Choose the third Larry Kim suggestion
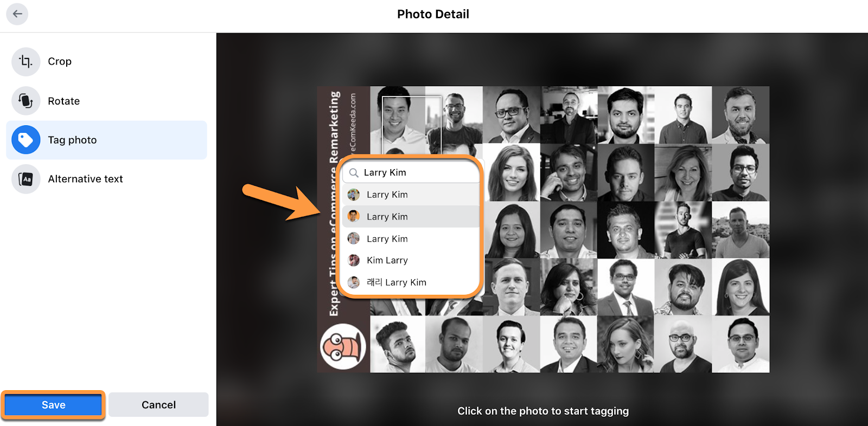868x426 pixels. (411, 238)
